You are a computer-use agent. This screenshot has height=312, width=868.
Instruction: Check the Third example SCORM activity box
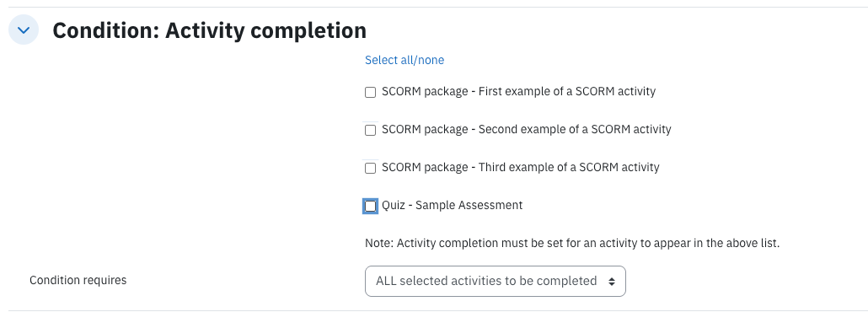(x=370, y=168)
